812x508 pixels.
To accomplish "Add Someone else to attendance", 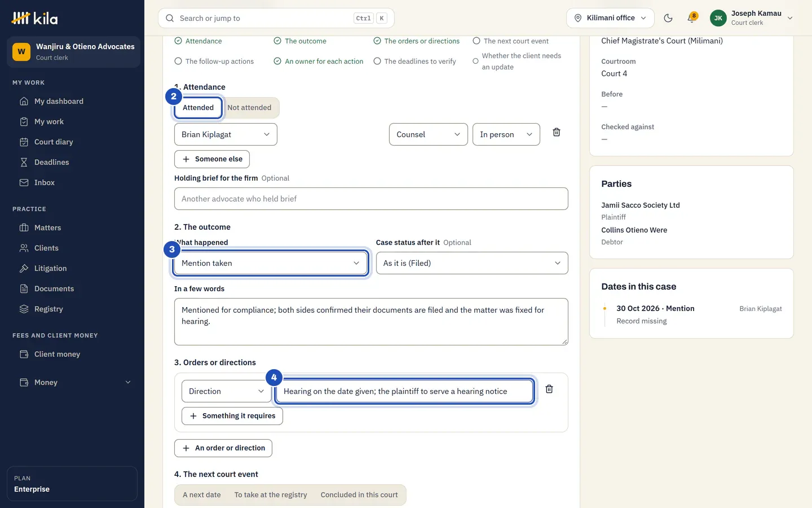I will coord(212,159).
